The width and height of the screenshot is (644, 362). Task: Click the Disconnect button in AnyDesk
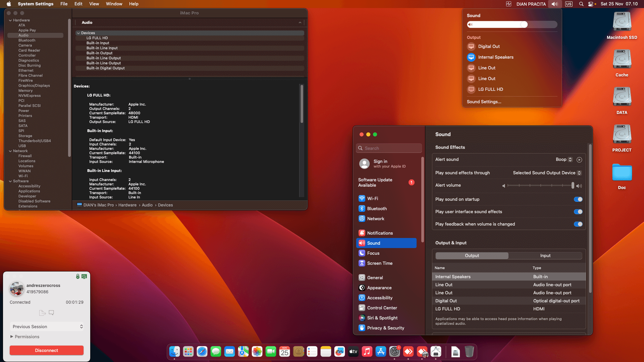pos(47,351)
